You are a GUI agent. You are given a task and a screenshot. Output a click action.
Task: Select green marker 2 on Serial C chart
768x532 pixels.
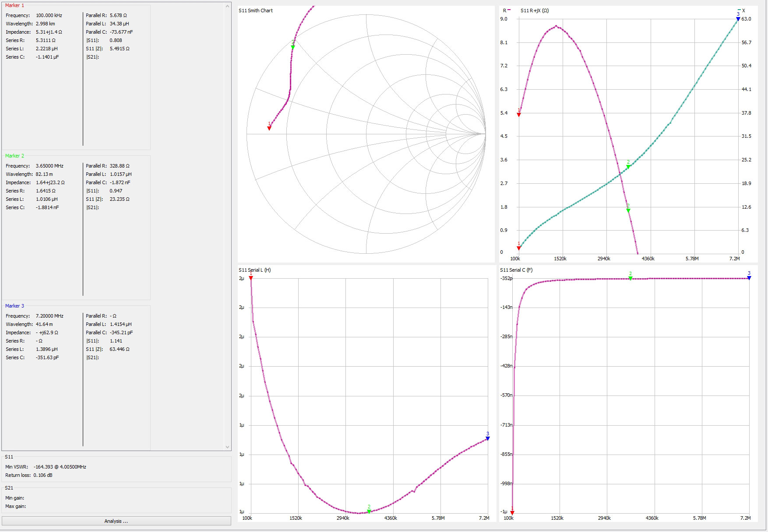coord(631,278)
